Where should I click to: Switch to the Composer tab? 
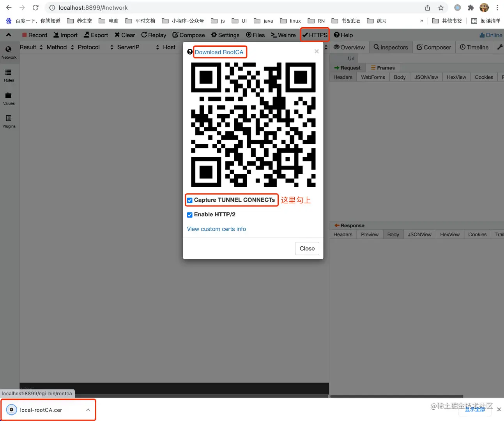(434, 47)
